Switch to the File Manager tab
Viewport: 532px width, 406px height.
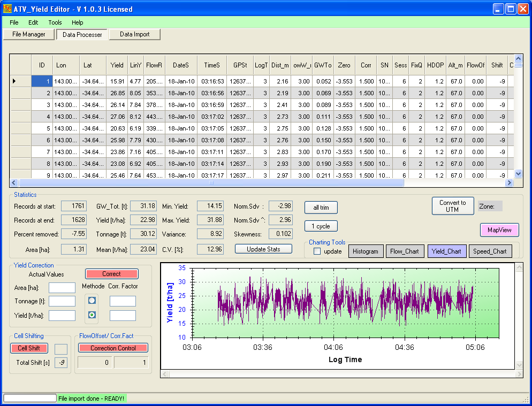point(29,34)
